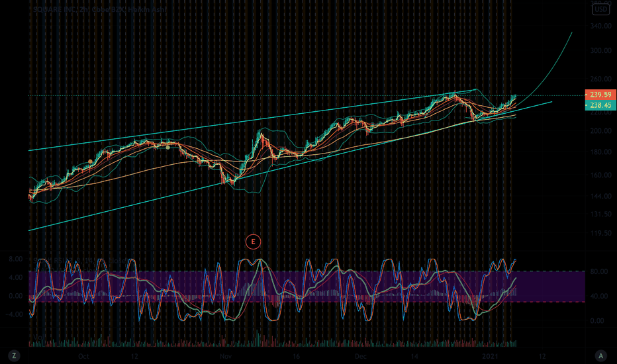Screen dimensions: 617x364
Task: Click the red 239.59 price label
Action: coord(600,95)
